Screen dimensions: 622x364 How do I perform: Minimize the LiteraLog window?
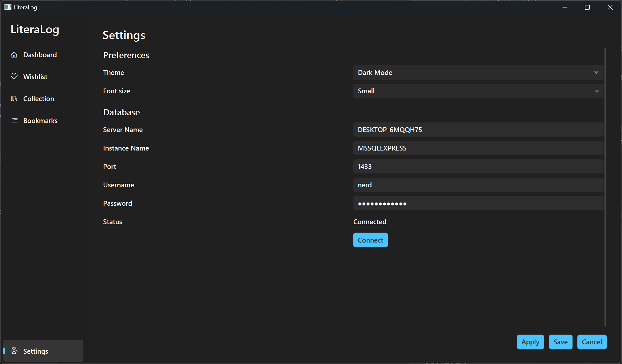pos(565,7)
